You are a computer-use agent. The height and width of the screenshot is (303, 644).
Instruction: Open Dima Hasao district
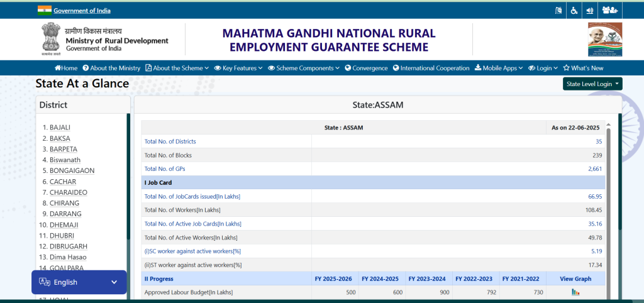pos(68,257)
